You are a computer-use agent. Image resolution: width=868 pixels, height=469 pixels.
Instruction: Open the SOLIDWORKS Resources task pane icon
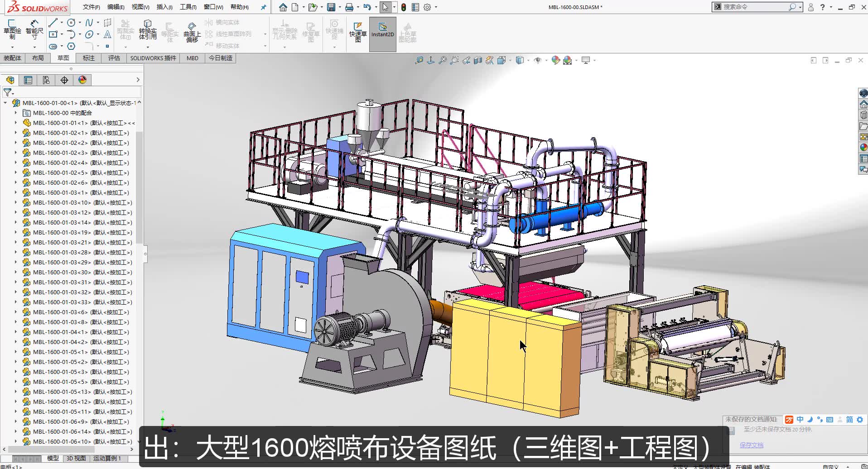[863, 104]
